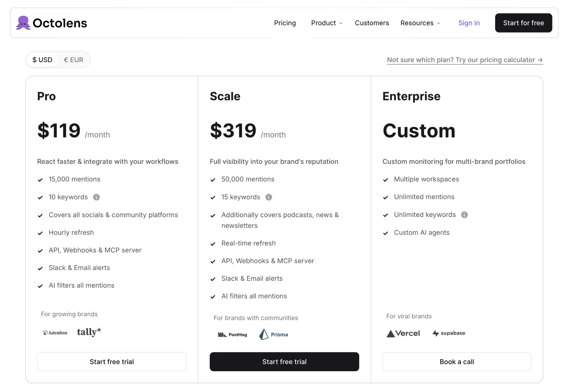Click Full visibility into your brand's reputation

click(x=274, y=161)
